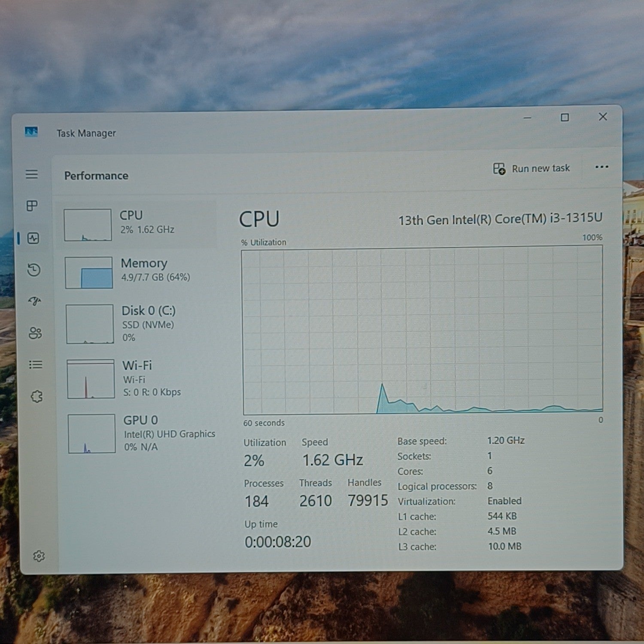The height and width of the screenshot is (644, 644).
Task: Click the L2 cache 4.5 MB value
Action: pyautogui.click(x=502, y=531)
